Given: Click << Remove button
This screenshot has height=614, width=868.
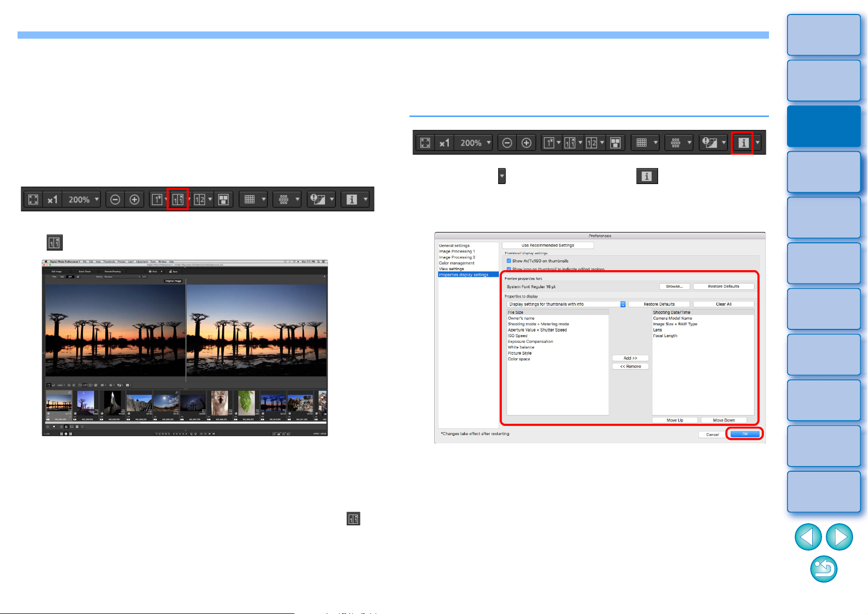Looking at the screenshot, I should tap(630, 367).
